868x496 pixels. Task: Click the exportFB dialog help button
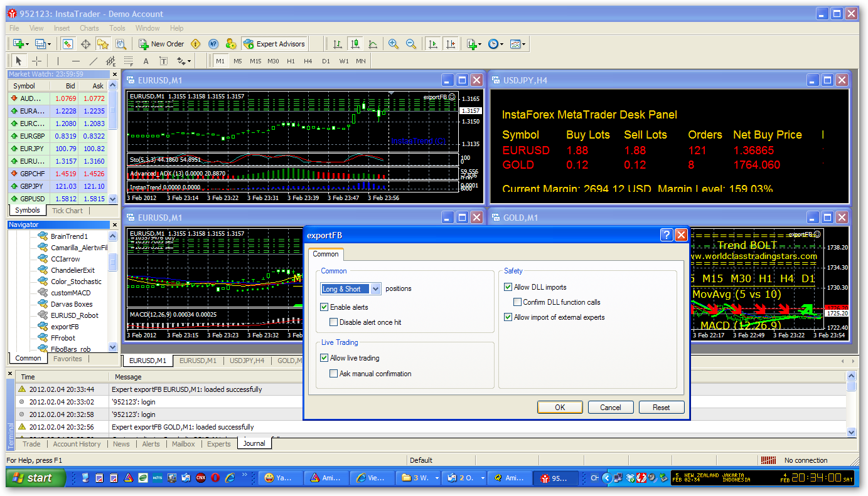pos(667,235)
